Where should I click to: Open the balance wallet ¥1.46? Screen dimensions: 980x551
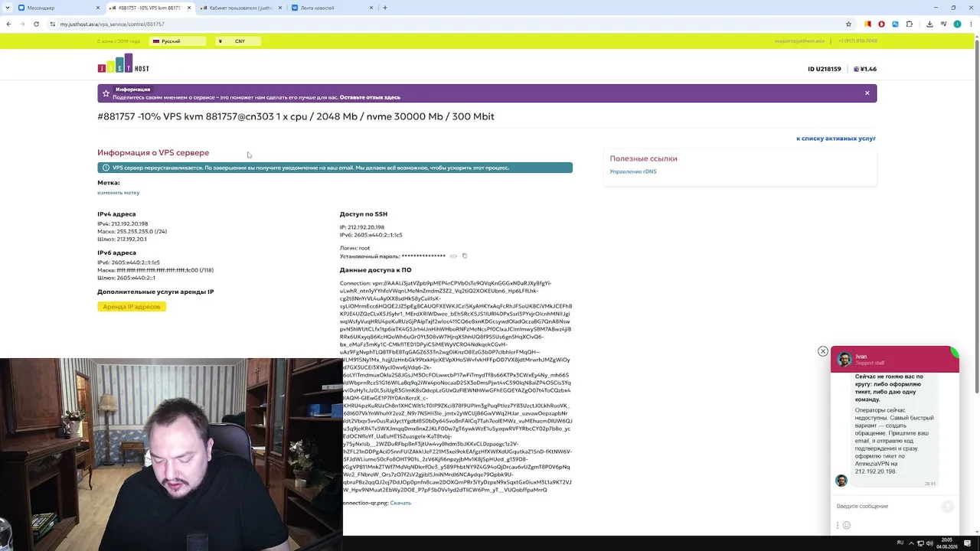click(865, 69)
